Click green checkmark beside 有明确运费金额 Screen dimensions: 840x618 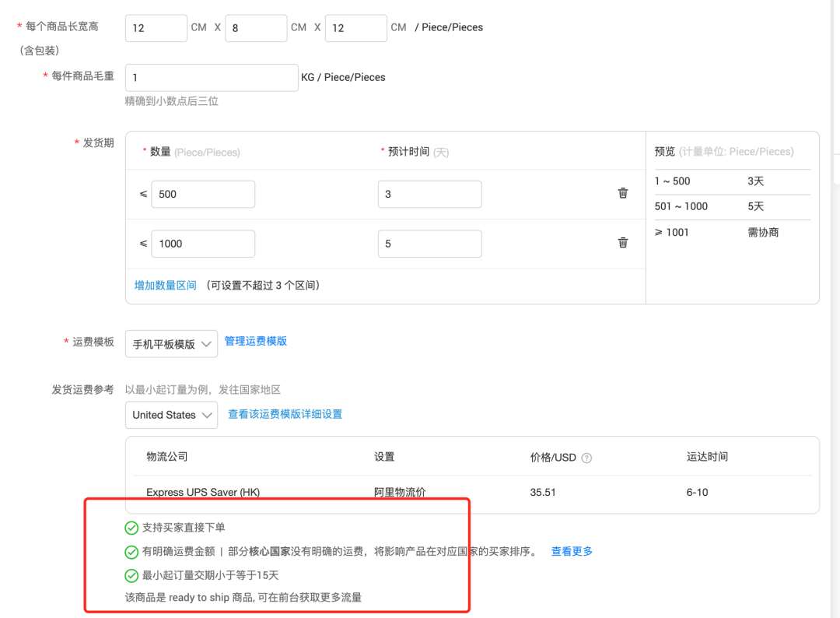coord(131,552)
